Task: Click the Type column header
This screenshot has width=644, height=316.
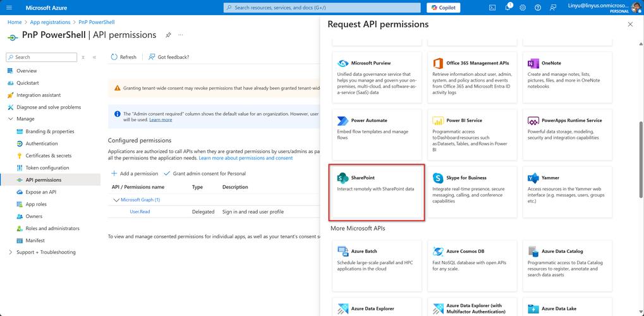Action: [197, 187]
